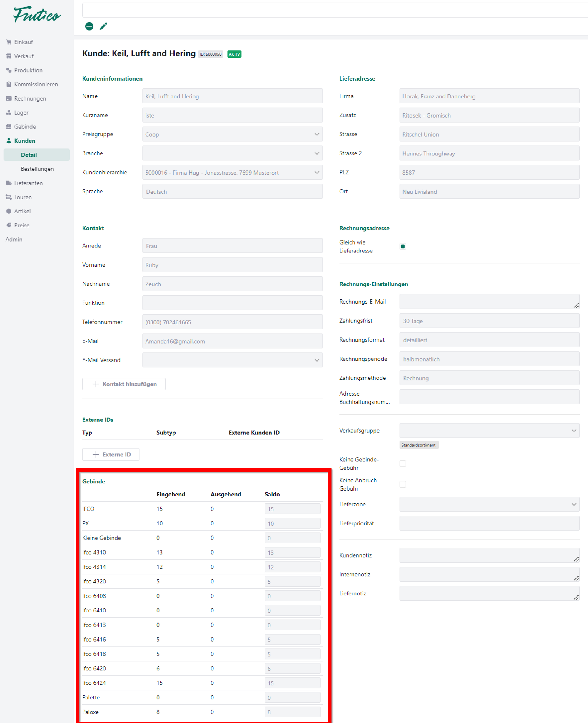Click the Externe ID add button

click(x=111, y=454)
